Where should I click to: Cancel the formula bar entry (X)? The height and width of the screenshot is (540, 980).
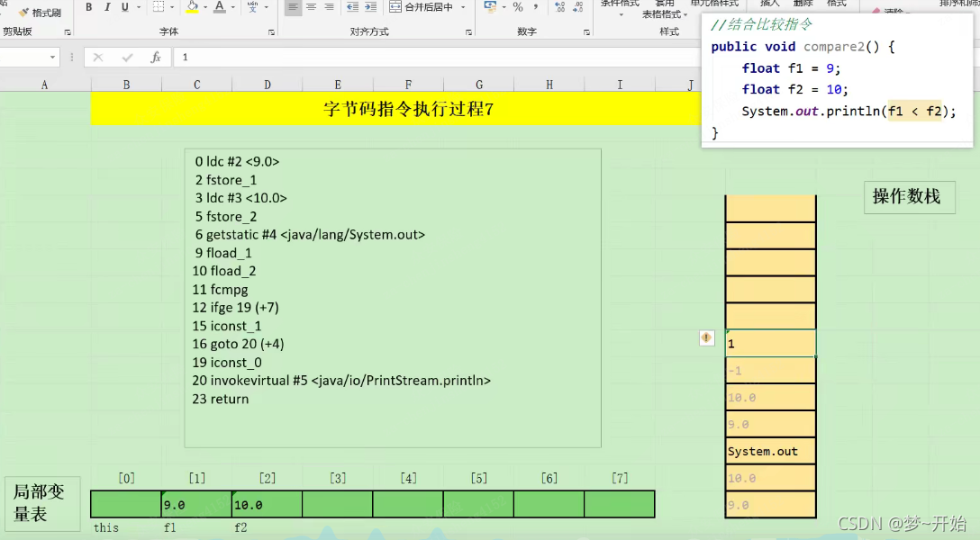(98, 58)
